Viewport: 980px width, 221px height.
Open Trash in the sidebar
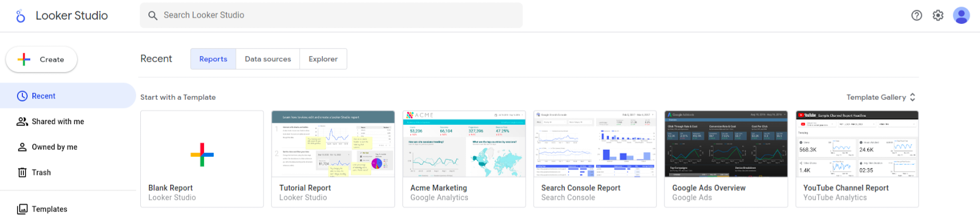click(68, 173)
